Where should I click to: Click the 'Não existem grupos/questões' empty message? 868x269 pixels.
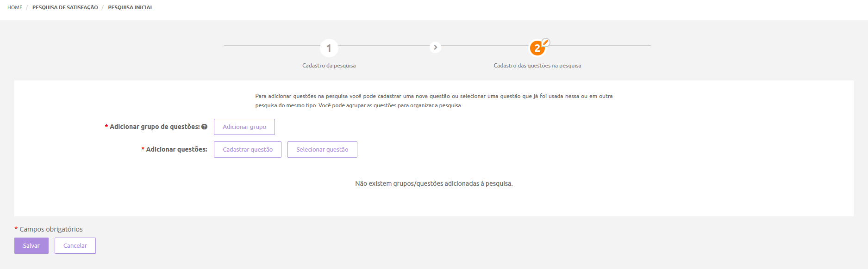[434, 183]
